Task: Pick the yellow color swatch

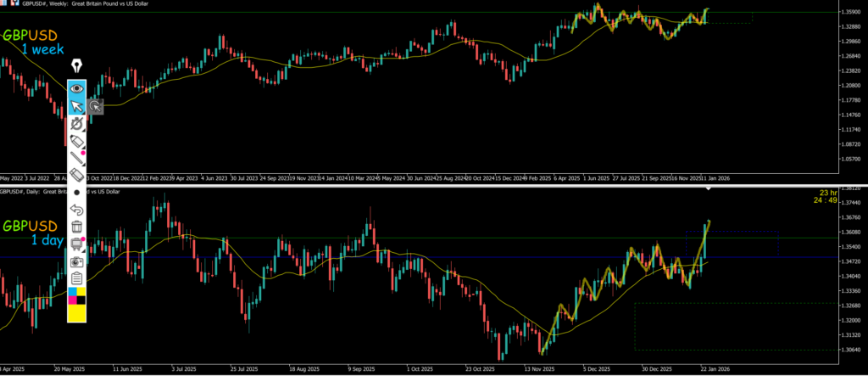Action: pos(77,313)
